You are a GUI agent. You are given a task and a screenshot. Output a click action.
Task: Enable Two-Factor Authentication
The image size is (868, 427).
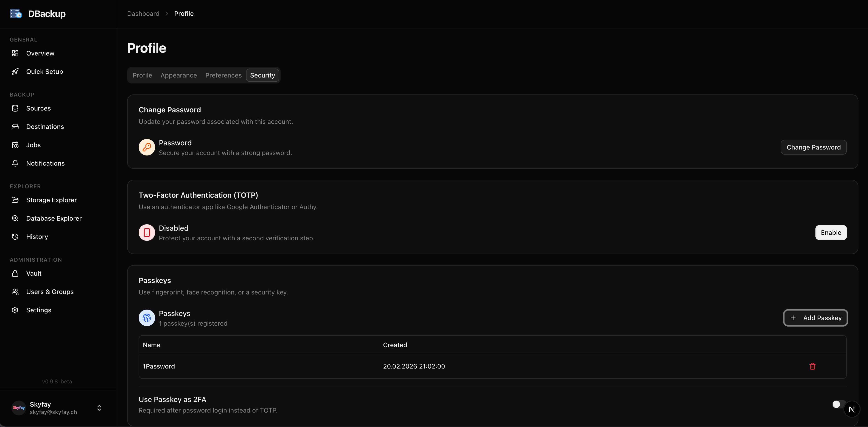coord(831,232)
